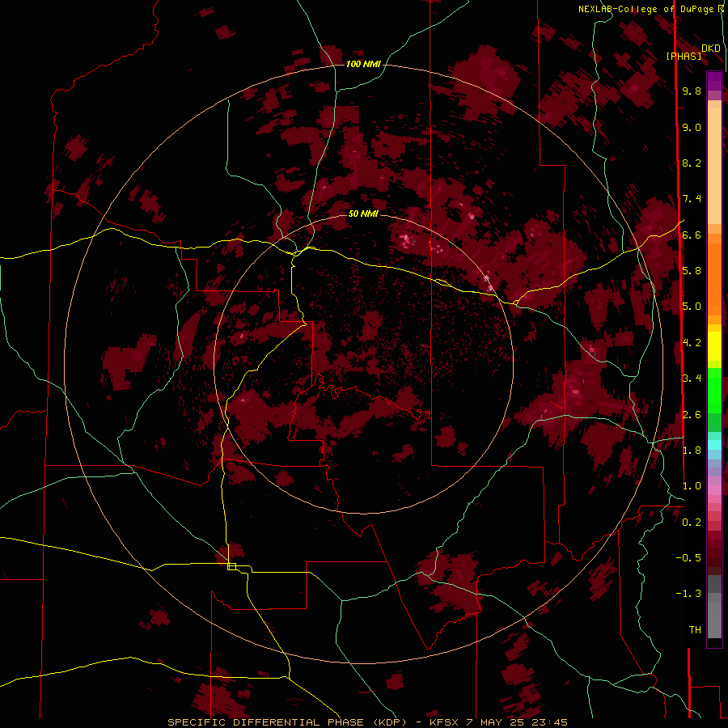Click the 7.4 value on the scale
The image size is (728, 728).
pyautogui.click(x=692, y=199)
